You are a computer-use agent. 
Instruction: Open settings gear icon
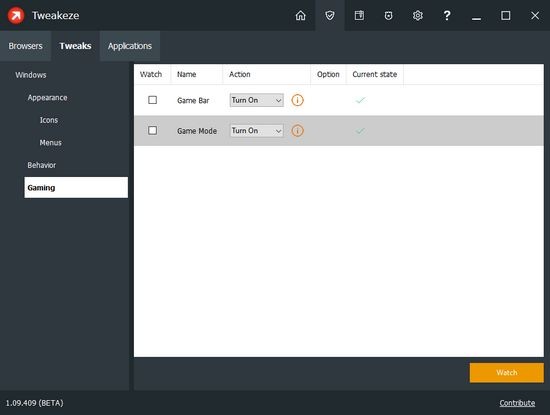click(417, 15)
